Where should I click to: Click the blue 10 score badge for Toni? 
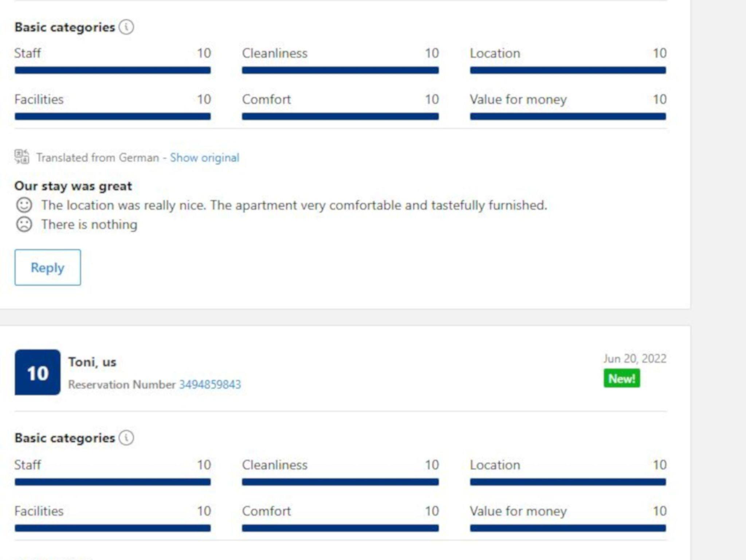click(38, 372)
